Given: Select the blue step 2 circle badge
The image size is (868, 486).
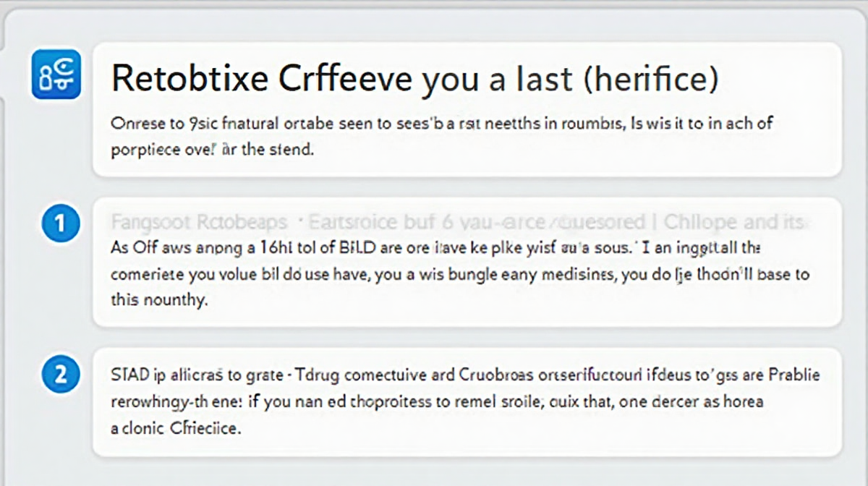Looking at the screenshot, I should (59, 375).
